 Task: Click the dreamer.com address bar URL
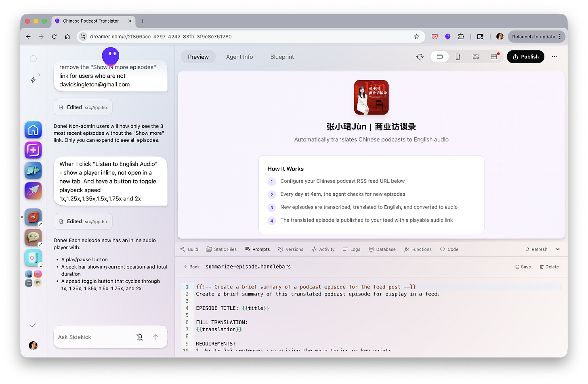click(x=161, y=37)
